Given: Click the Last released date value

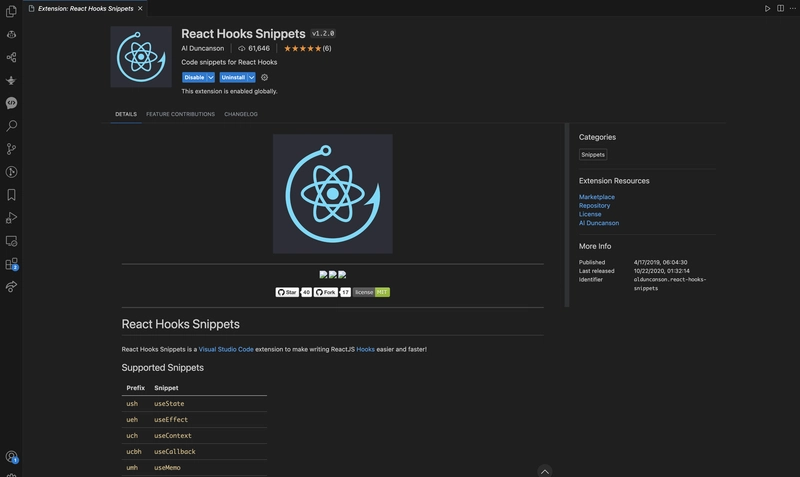Looking at the screenshot, I should point(661,271).
